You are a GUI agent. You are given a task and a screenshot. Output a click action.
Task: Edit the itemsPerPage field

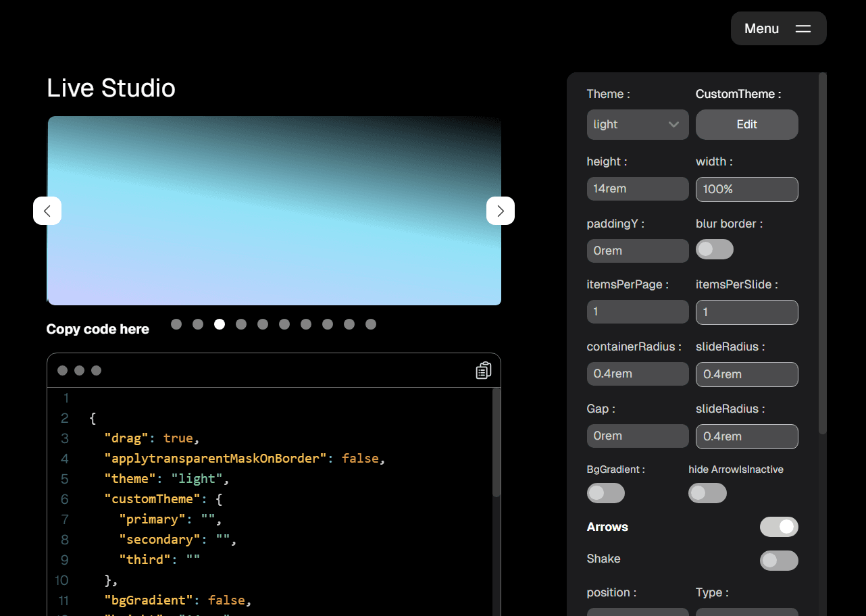(x=638, y=312)
